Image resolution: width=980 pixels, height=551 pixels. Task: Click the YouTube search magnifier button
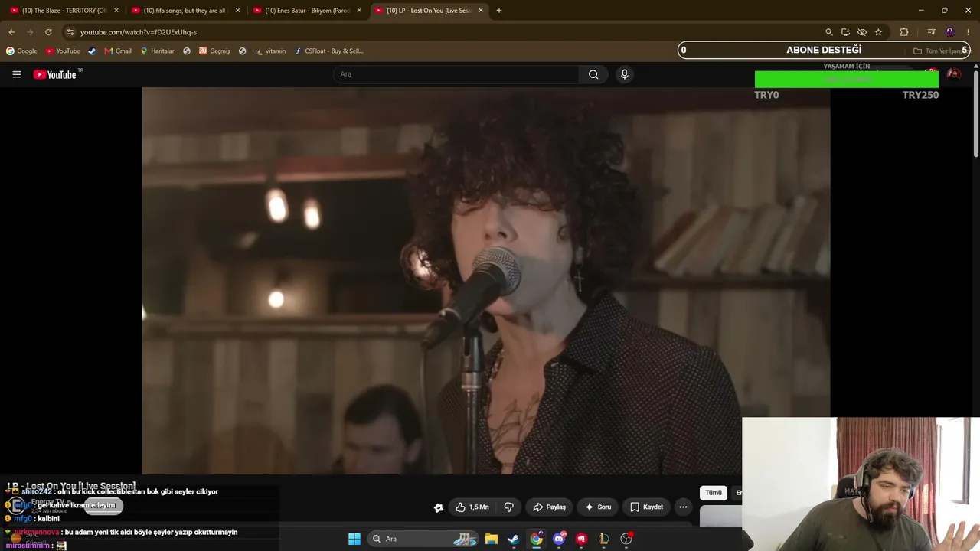click(x=593, y=74)
